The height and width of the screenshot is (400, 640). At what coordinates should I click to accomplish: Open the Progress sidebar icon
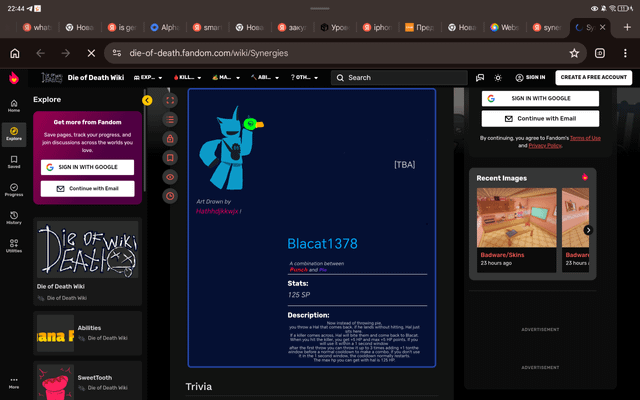[14, 190]
